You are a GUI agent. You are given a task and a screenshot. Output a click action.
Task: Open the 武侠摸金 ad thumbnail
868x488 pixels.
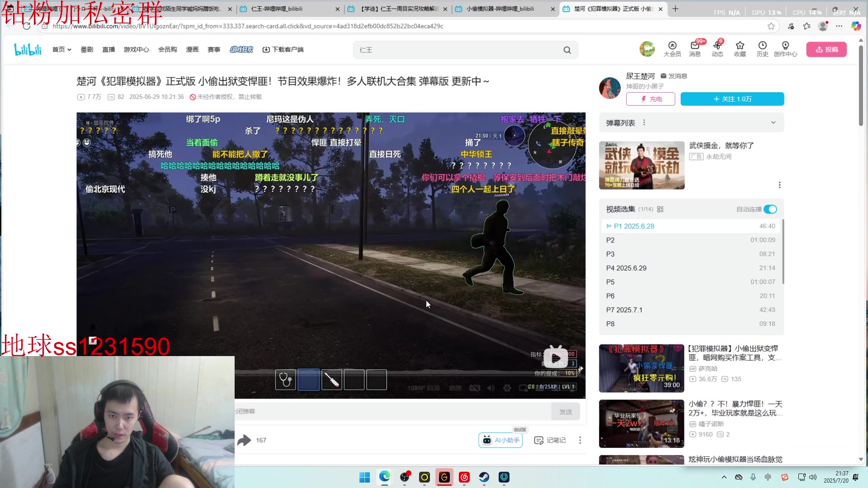(x=642, y=165)
